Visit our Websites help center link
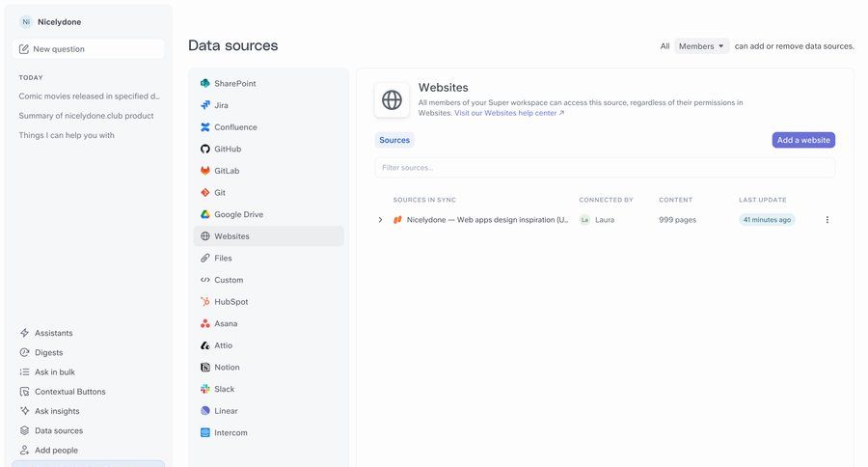 pos(508,113)
